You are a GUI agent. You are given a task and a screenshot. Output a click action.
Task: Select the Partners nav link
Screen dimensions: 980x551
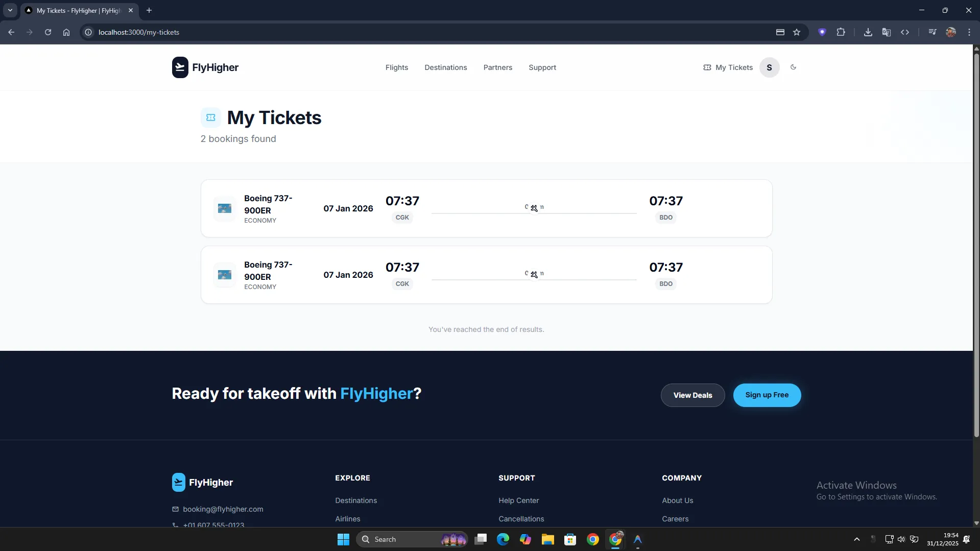pos(497,67)
